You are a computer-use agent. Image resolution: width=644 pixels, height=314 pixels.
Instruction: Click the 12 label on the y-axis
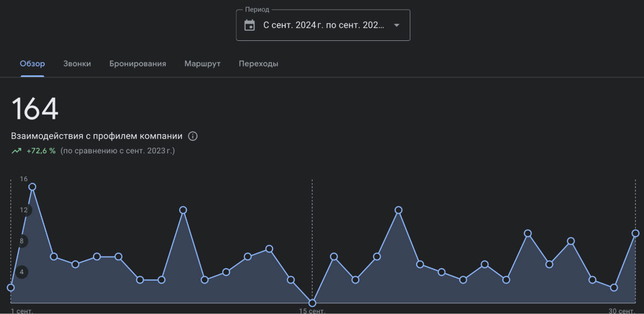click(24, 210)
